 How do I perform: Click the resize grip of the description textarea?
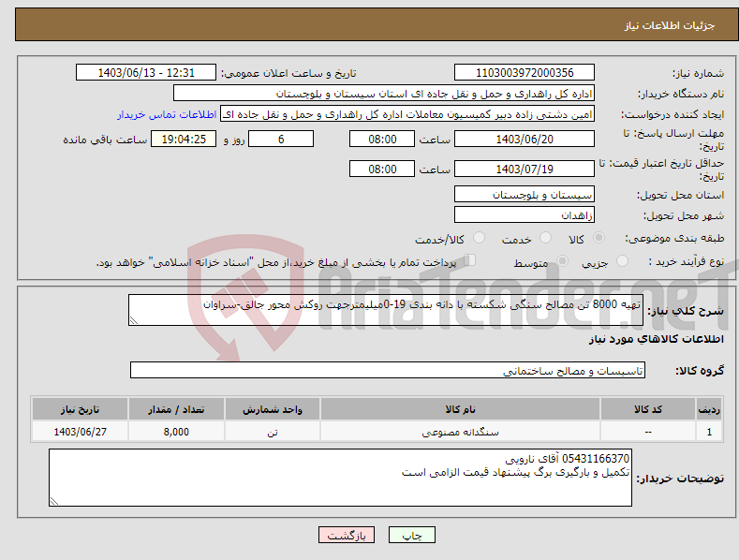(134, 320)
